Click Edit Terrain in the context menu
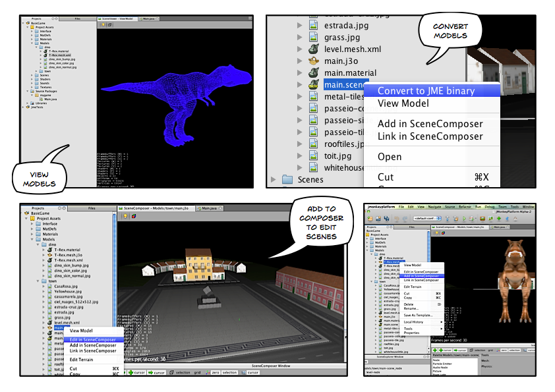This screenshot has width=555, height=392. (81, 360)
